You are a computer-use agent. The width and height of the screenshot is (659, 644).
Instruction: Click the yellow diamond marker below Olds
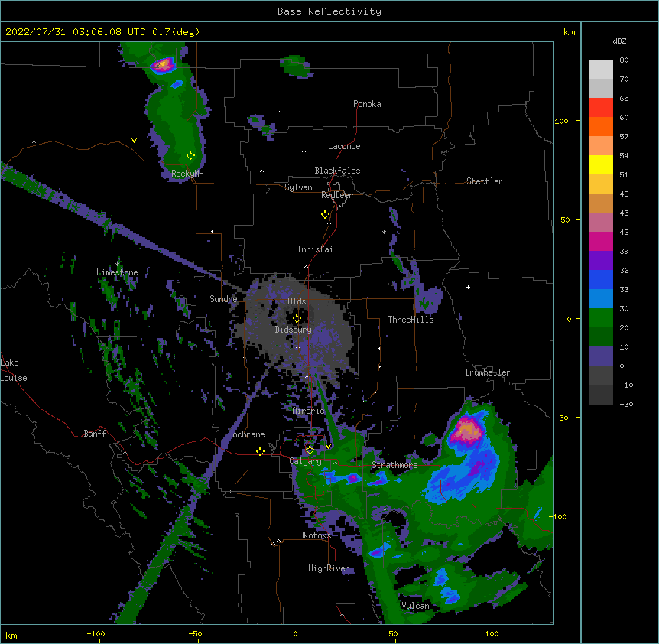point(297,319)
